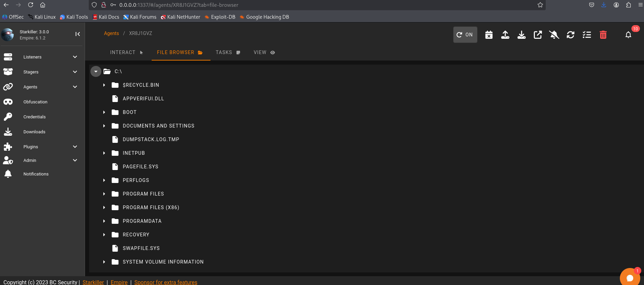The height and width of the screenshot is (285, 644).
Task: Open the Google Hacking DB bookmark
Action: (x=264, y=17)
